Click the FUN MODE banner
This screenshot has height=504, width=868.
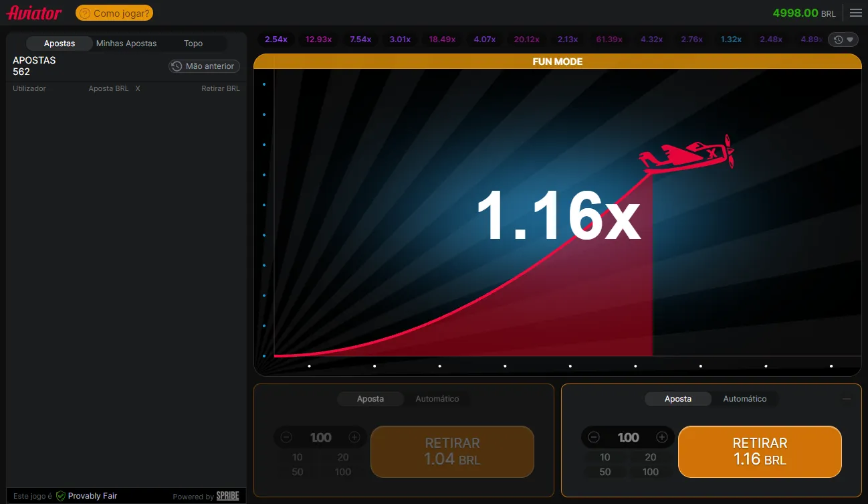click(x=557, y=61)
